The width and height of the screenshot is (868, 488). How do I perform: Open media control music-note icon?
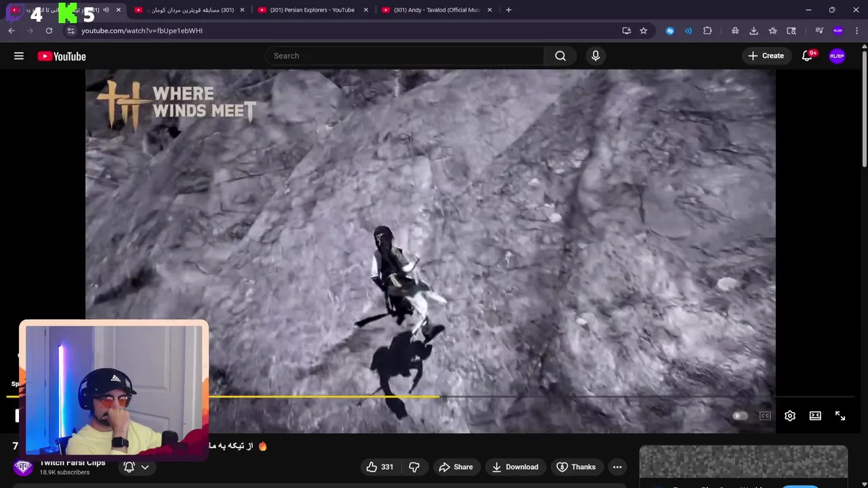click(x=819, y=30)
